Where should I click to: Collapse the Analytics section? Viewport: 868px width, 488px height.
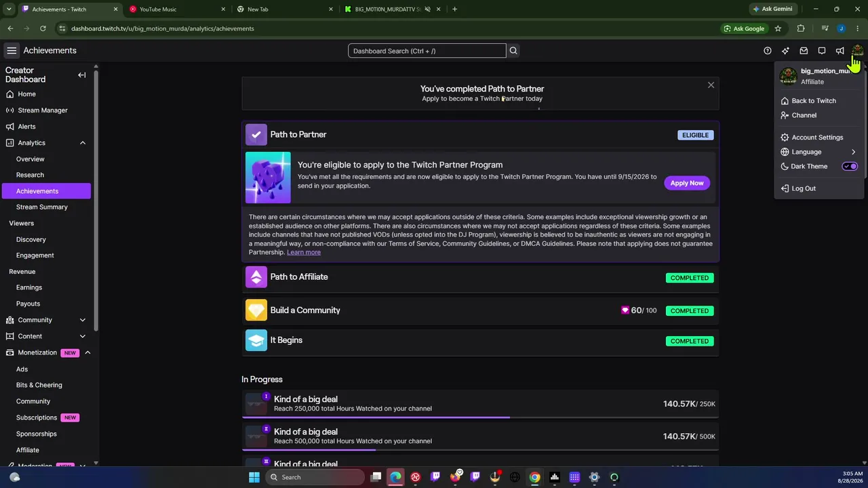(83, 143)
